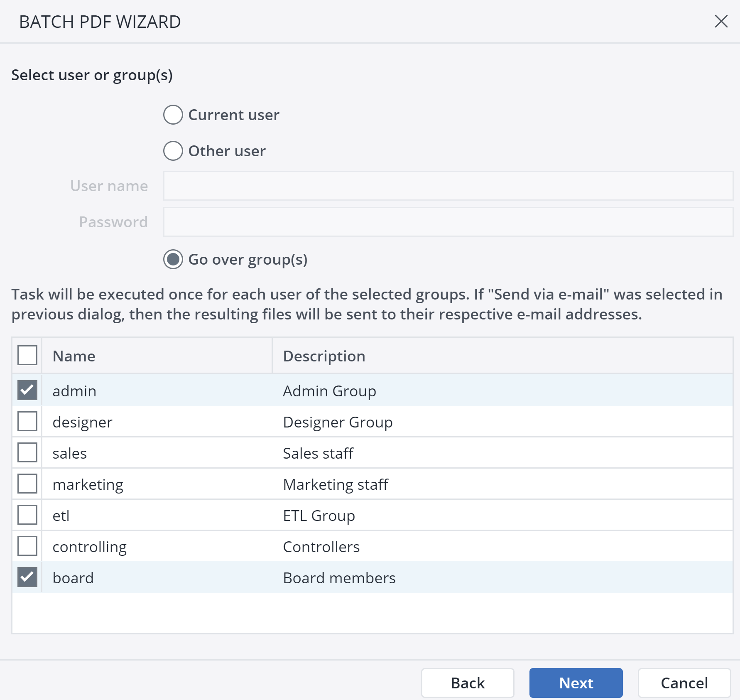Viewport: 740px width, 700px height.
Task: Sort by the Name column header
Action: pyautogui.click(x=157, y=356)
